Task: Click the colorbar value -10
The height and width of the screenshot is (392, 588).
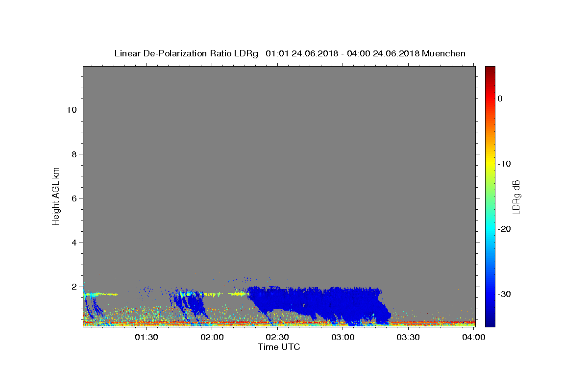Action: 504,164
